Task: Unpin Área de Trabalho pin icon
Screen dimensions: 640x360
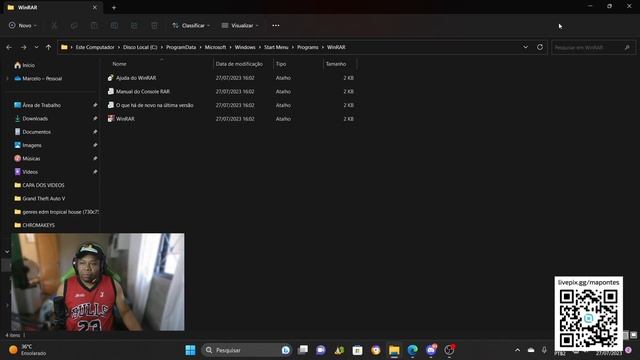Action: click(95, 105)
